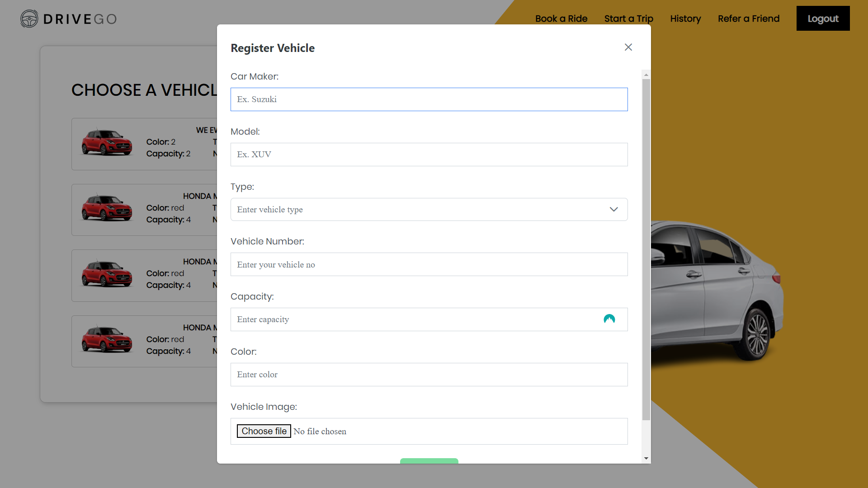Image resolution: width=868 pixels, height=488 pixels.
Task: Navigate to Book a Ride
Action: click(x=561, y=19)
